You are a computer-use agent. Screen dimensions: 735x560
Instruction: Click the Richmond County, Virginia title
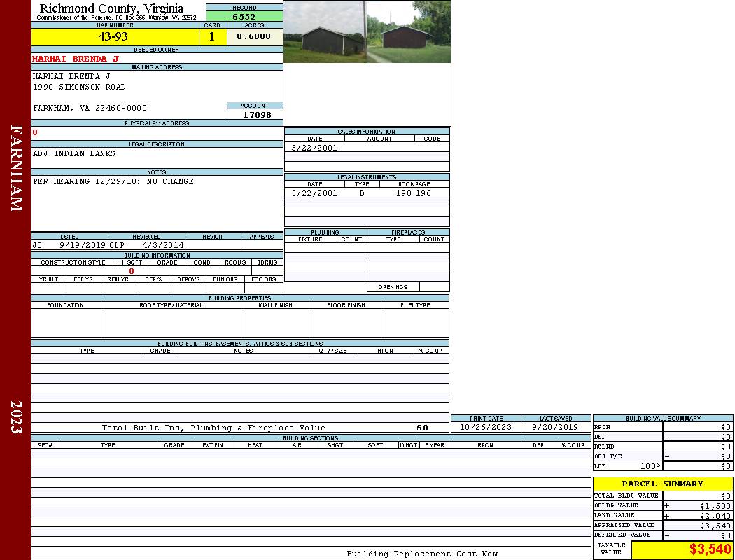[x=111, y=8]
